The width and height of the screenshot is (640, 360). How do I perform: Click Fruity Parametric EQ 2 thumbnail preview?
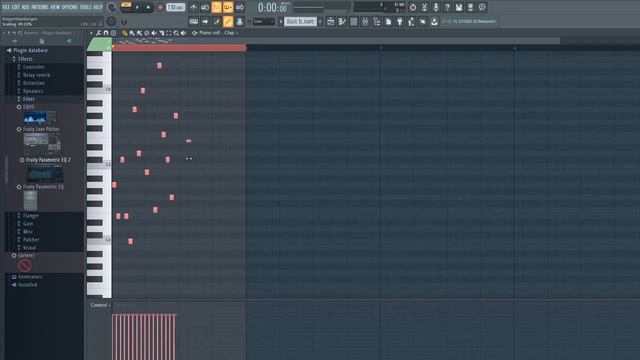[45, 174]
